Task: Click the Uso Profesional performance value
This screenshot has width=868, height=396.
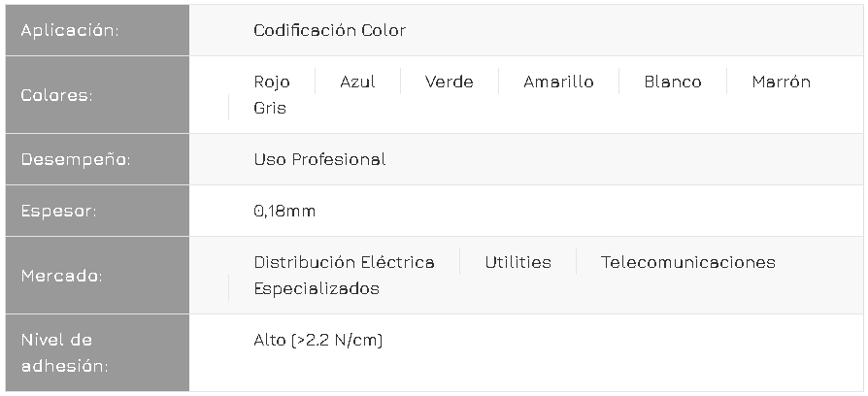Action: click(319, 159)
